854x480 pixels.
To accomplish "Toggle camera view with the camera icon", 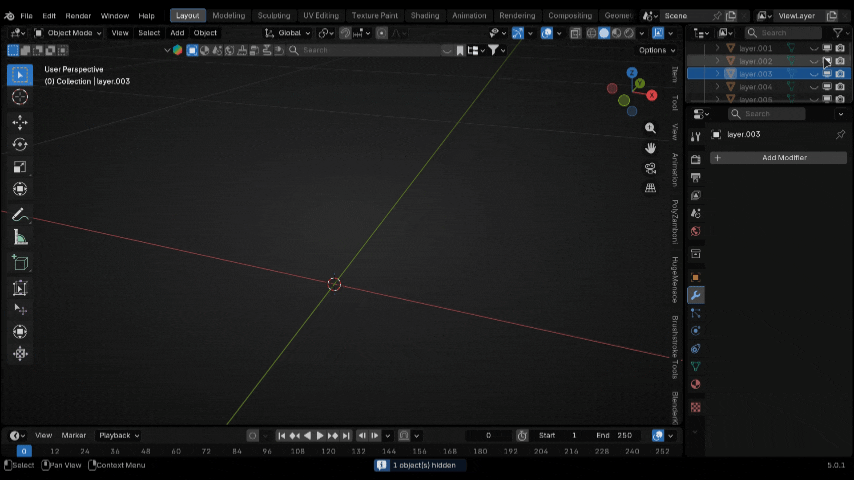I will [x=650, y=168].
